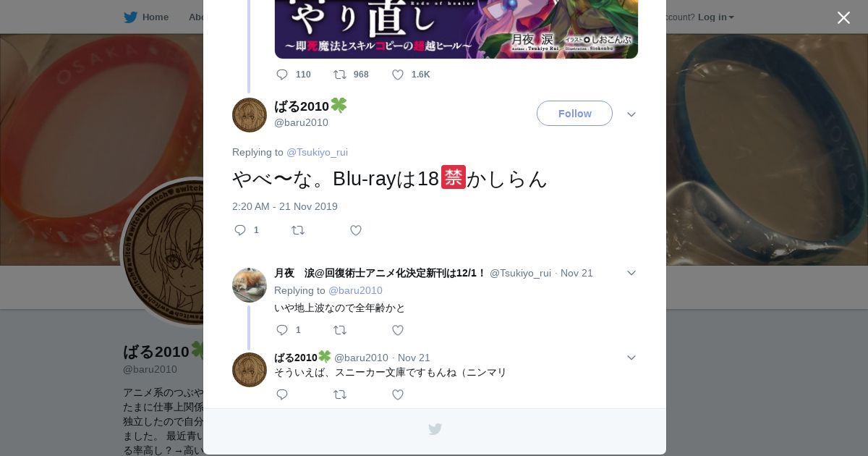Image resolution: width=868 pixels, height=456 pixels.
Task: Reply to the last baru2010 tweet
Action: coord(282,394)
